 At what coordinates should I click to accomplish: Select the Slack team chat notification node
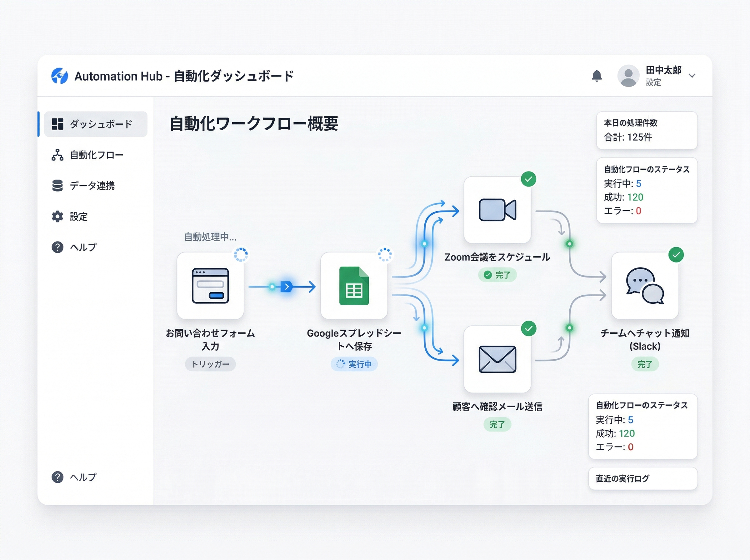coord(645,286)
